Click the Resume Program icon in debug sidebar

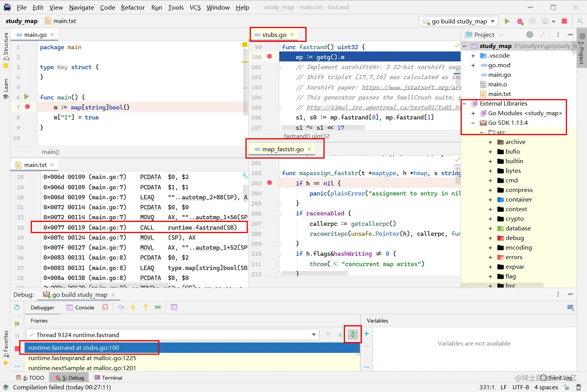17,324
